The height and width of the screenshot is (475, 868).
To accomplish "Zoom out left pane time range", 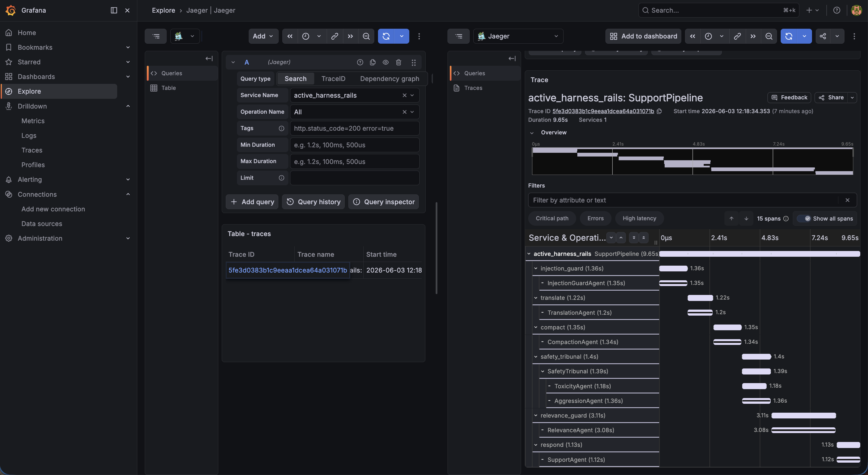I will [x=366, y=36].
